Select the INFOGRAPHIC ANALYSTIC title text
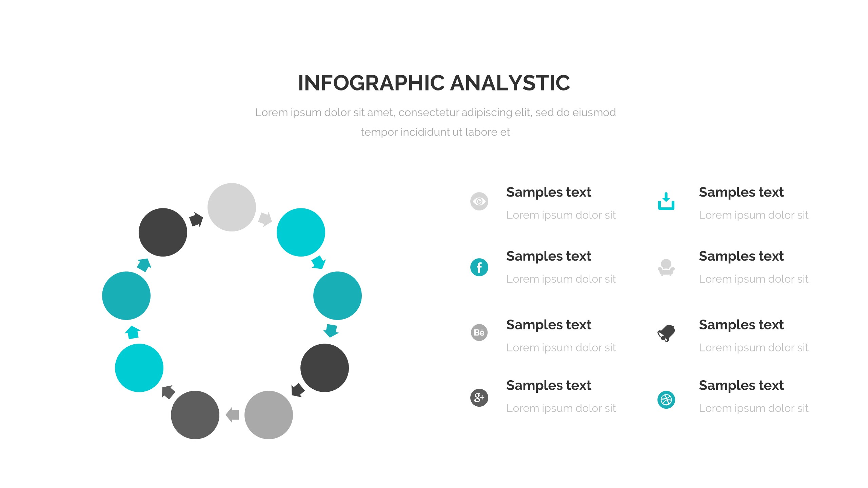This screenshot has height=488, width=868. (x=434, y=83)
